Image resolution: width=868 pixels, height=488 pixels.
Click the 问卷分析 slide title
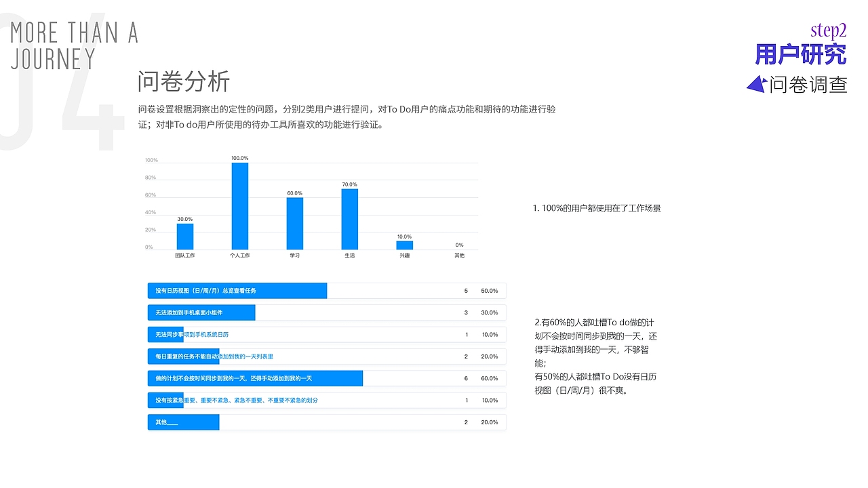click(x=183, y=82)
